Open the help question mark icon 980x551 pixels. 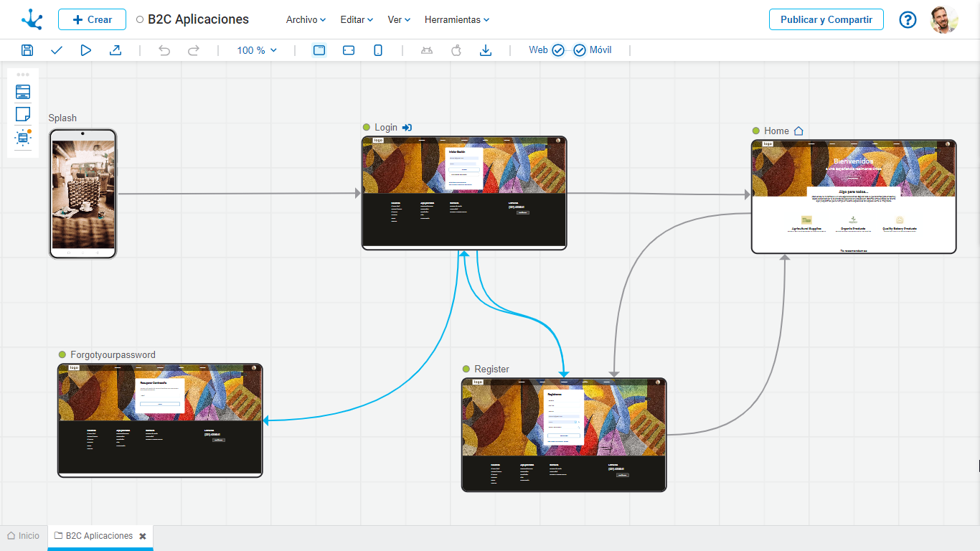(x=908, y=19)
